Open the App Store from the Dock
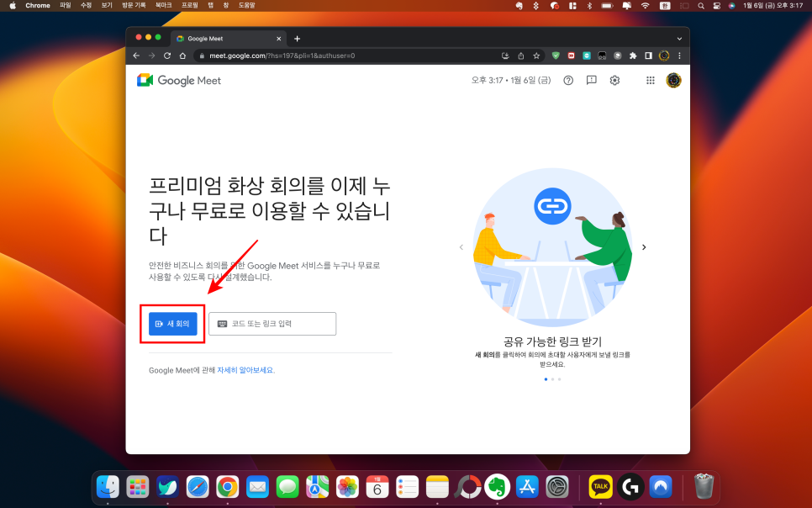Image resolution: width=812 pixels, height=508 pixels. (x=527, y=487)
